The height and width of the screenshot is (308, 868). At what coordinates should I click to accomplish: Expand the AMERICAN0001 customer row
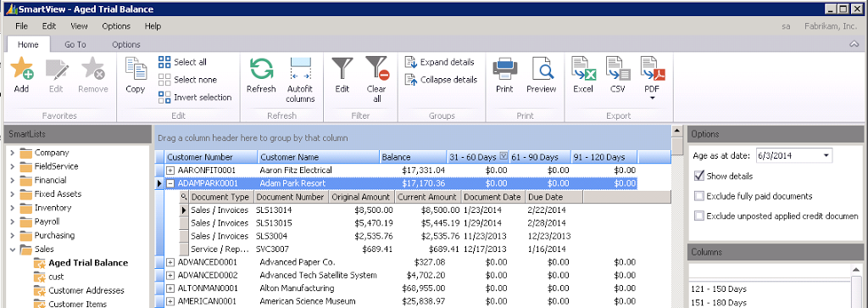[x=170, y=302]
